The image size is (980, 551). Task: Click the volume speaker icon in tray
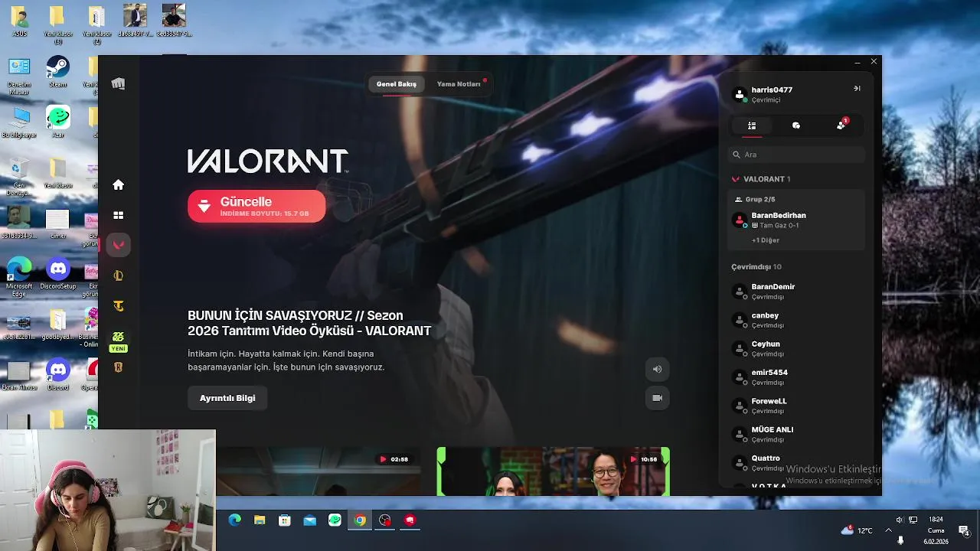tap(900, 520)
